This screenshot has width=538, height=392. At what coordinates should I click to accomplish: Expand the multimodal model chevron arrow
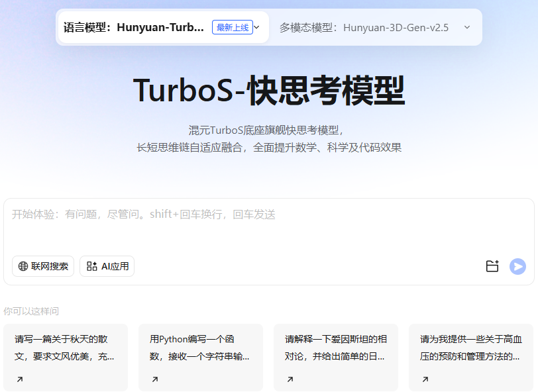pos(467,27)
